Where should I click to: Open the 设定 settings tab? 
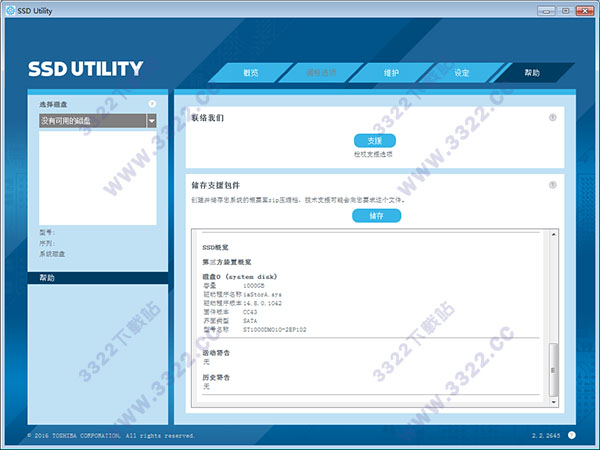[x=461, y=73]
